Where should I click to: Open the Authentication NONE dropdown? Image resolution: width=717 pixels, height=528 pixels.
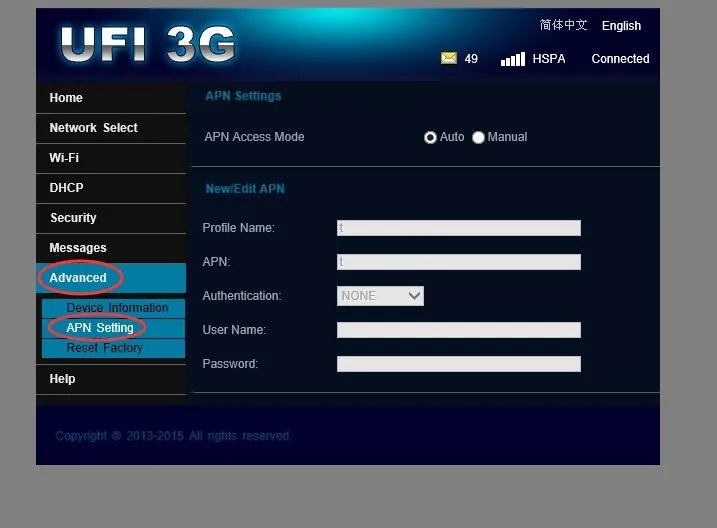[380, 296]
